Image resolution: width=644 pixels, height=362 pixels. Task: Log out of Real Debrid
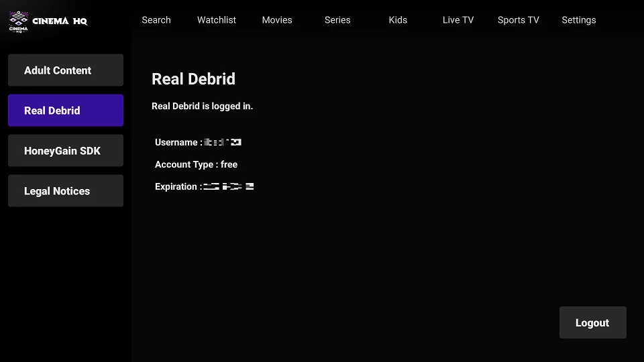pos(592,322)
